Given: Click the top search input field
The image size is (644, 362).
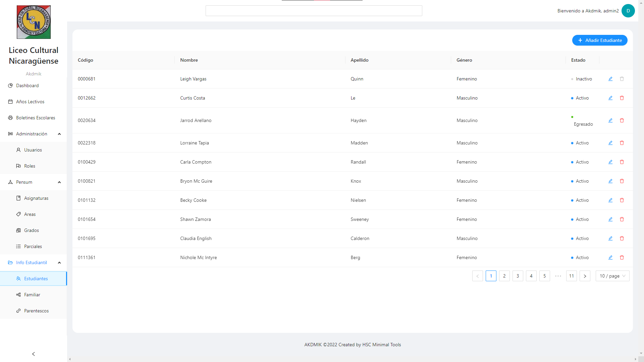Looking at the screenshot, I should click(x=314, y=11).
